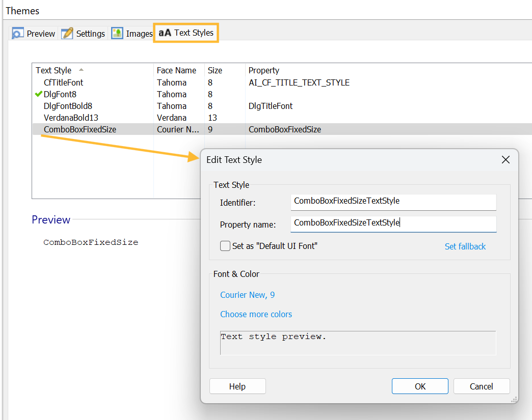The image size is (532, 420).
Task: Click the Identifier text field
Action: [393, 201]
